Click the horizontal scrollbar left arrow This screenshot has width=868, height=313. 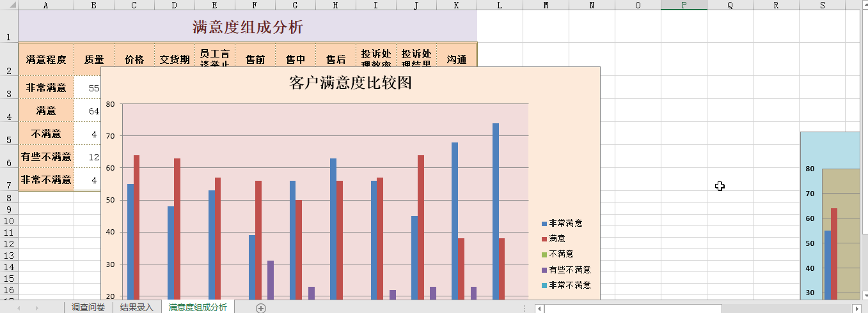pos(540,309)
